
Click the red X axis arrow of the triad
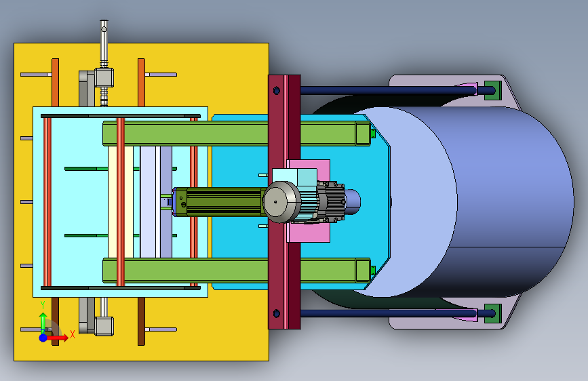[58, 338]
